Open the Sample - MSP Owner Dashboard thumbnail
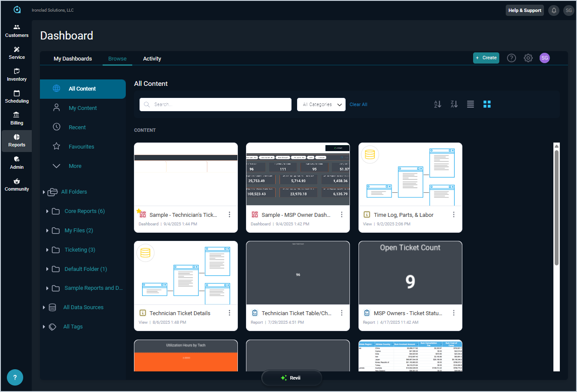 click(298, 174)
